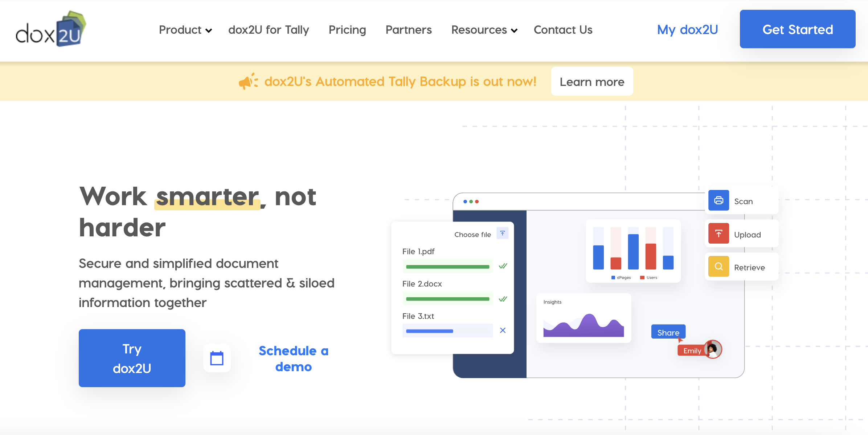Image resolution: width=868 pixels, height=435 pixels.
Task: Click the green checkmark for File 2.docx
Action: tap(503, 299)
